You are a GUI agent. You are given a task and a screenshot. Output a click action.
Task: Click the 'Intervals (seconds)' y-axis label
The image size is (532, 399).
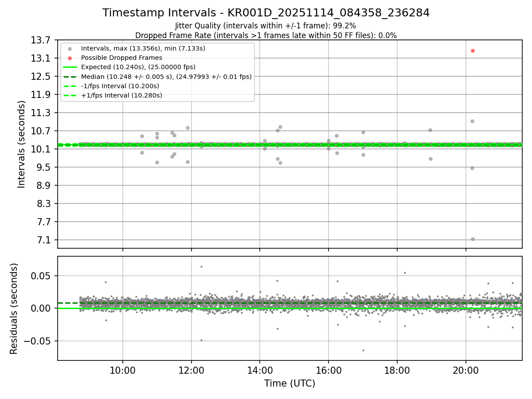22,144
